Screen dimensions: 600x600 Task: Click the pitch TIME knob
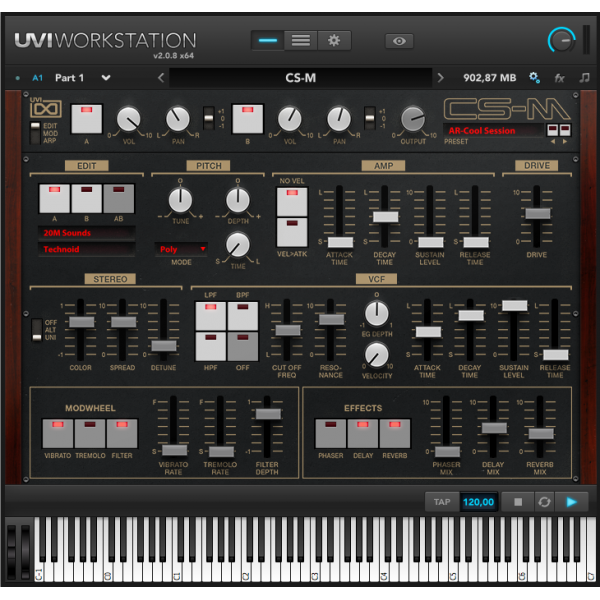[x=238, y=245]
